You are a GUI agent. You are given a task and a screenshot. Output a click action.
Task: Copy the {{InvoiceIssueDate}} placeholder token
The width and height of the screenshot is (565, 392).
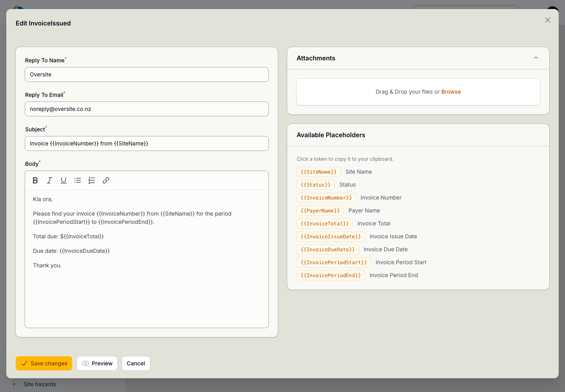331,236
